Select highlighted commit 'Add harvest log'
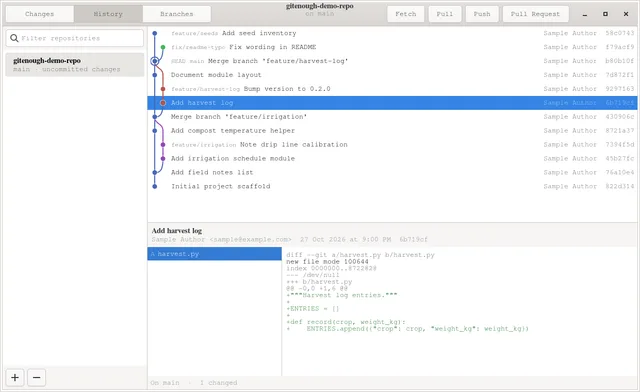The image size is (640, 392). click(x=392, y=103)
